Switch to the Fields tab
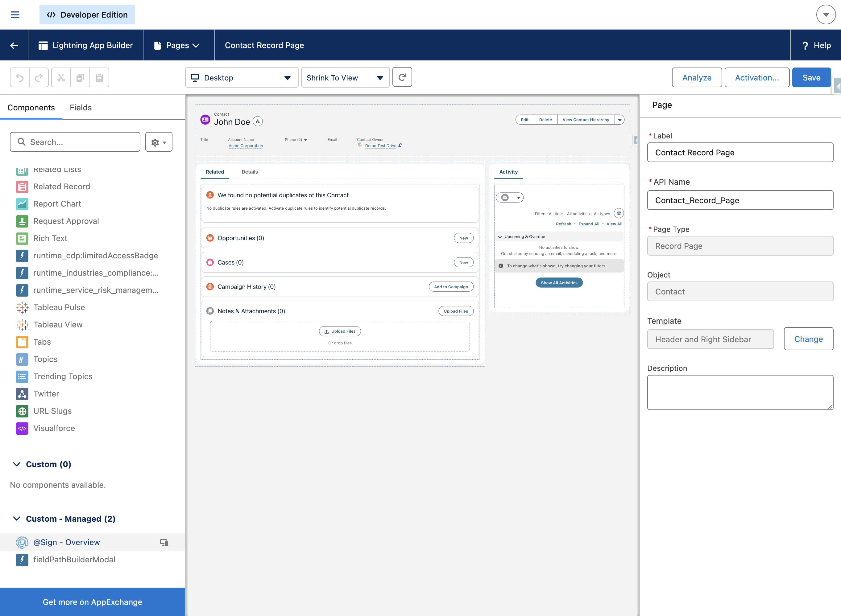The width and height of the screenshot is (841, 616). point(81,107)
